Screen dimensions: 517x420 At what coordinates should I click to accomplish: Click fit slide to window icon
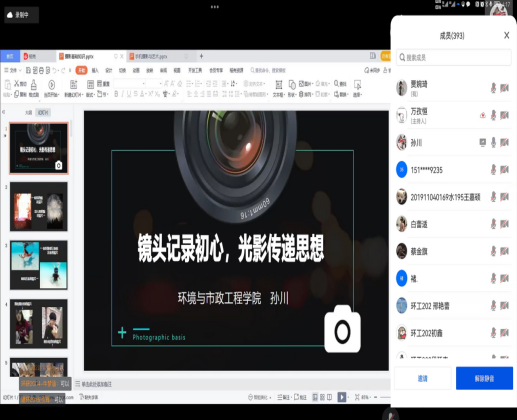357,397
